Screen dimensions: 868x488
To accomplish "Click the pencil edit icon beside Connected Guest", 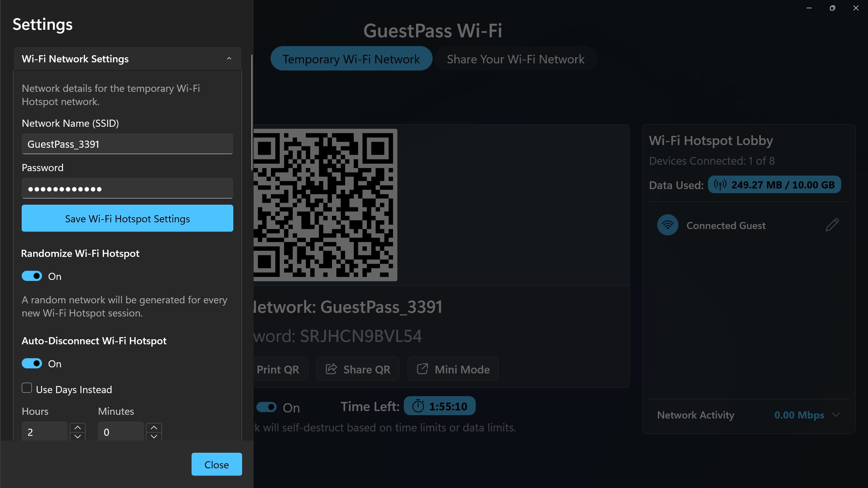I will 832,225.
